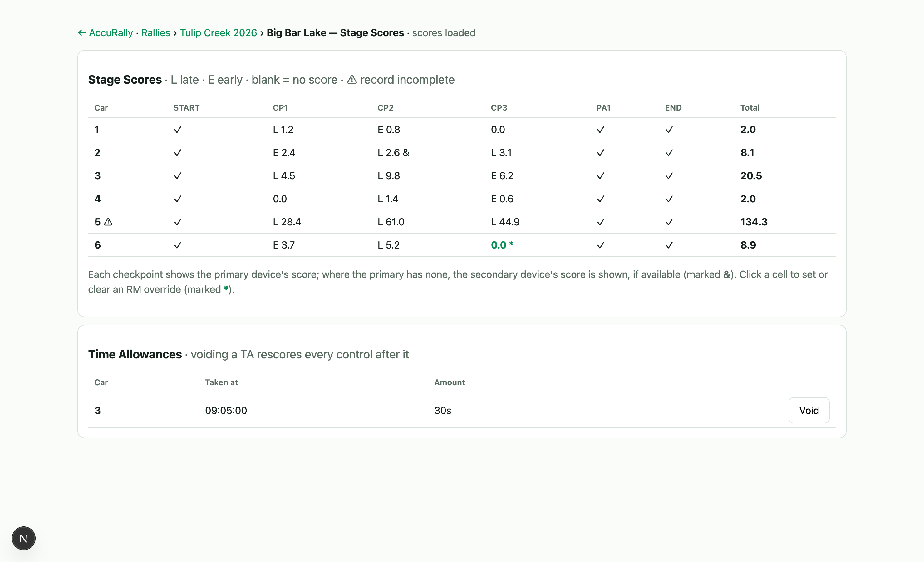Open the Tulip Creek 2026 breadcrumb
924x562 pixels.
coord(218,33)
